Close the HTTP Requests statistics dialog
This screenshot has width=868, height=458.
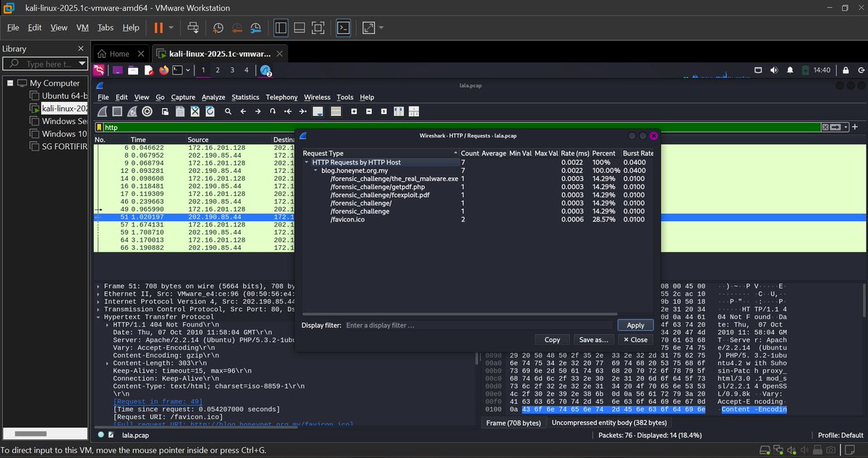[634, 339]
